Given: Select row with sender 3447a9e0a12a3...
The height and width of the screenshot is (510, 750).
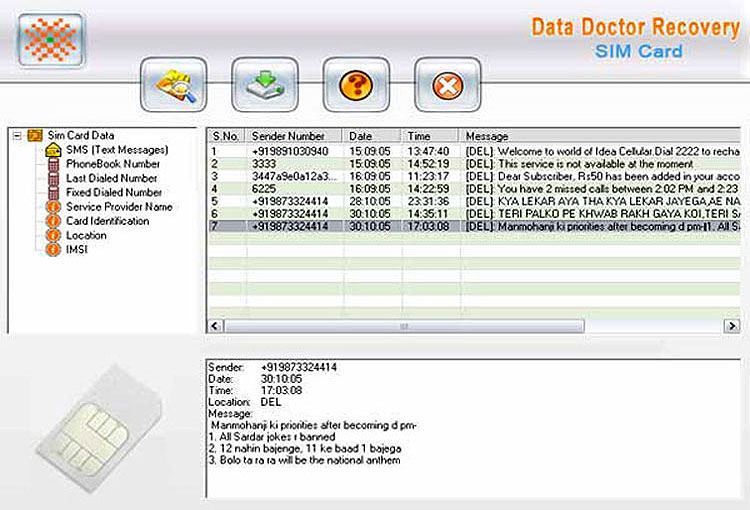Looking at the screenshot, I should [474, 177].
